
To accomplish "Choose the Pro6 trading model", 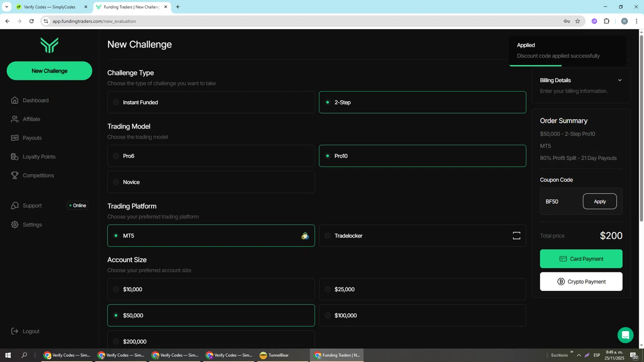I will (211, 156).
